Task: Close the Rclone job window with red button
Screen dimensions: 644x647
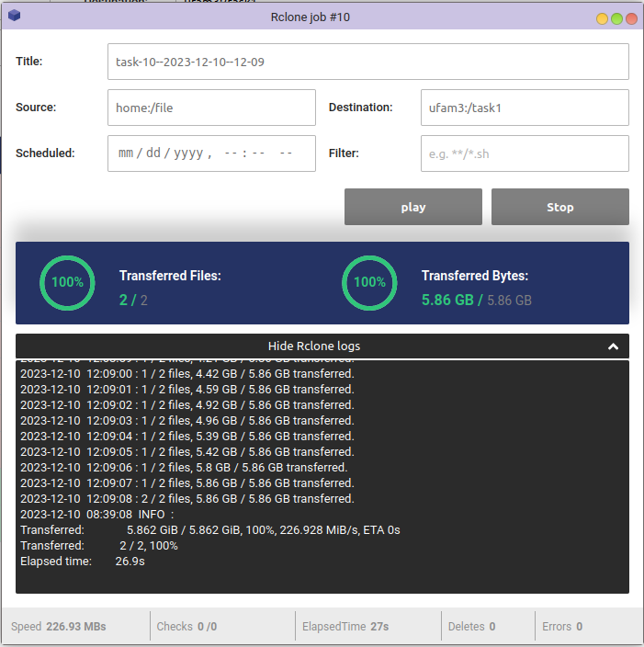Action: tap(632, 18)
